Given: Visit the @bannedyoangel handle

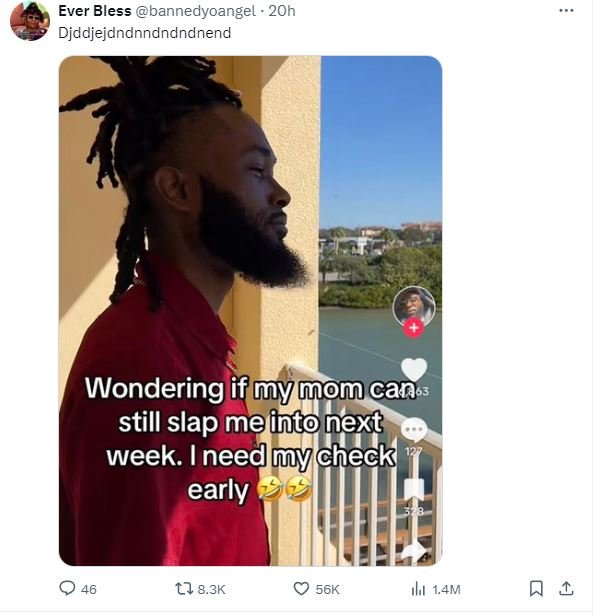Looking at the screenshot, I should 195,11.
